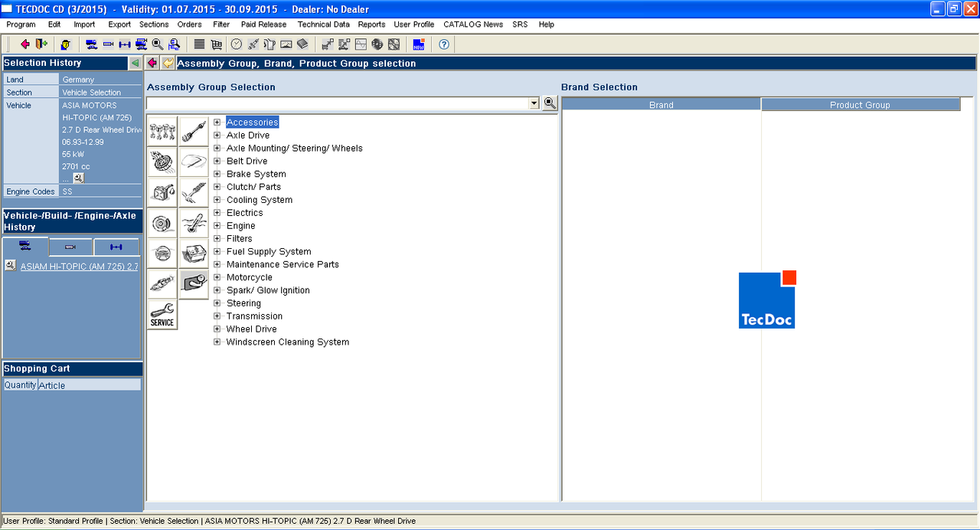The image size is (980, 530).
Task: Expand the Filters tree node
Action: [217, 239]
